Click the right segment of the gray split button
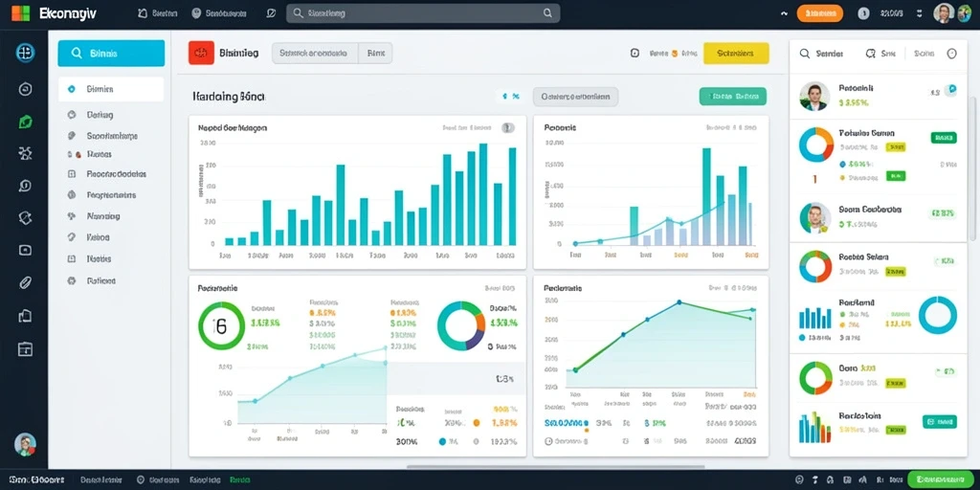The height and width of the screenshot is (490, 980). (375, 54)
